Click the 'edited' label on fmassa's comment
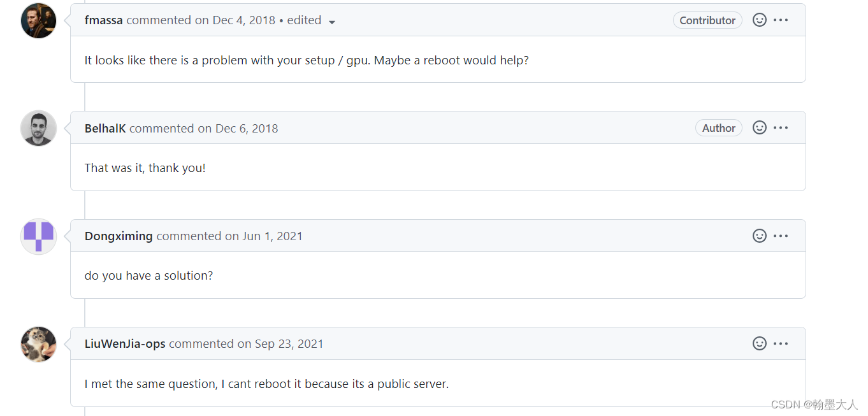The width and height of the screenshot is (868, 416). pos(304,20)
